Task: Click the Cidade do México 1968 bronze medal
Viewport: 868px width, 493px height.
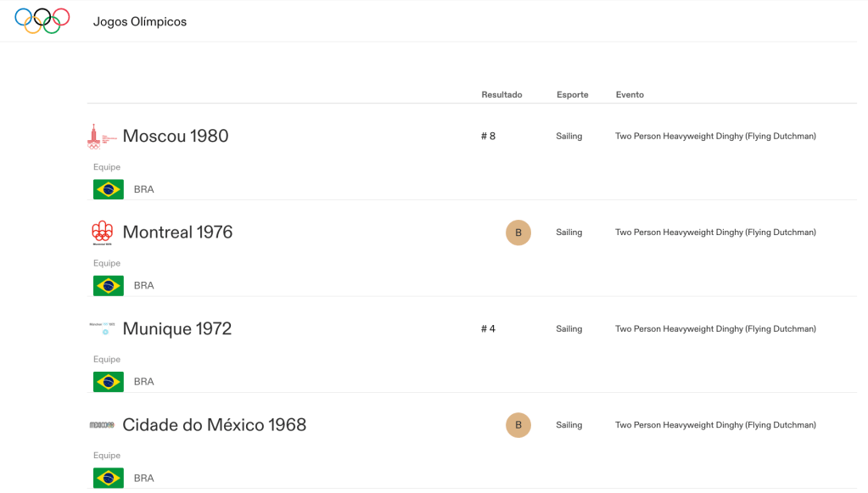Action: pyautogui.click(x=518, y=425)
